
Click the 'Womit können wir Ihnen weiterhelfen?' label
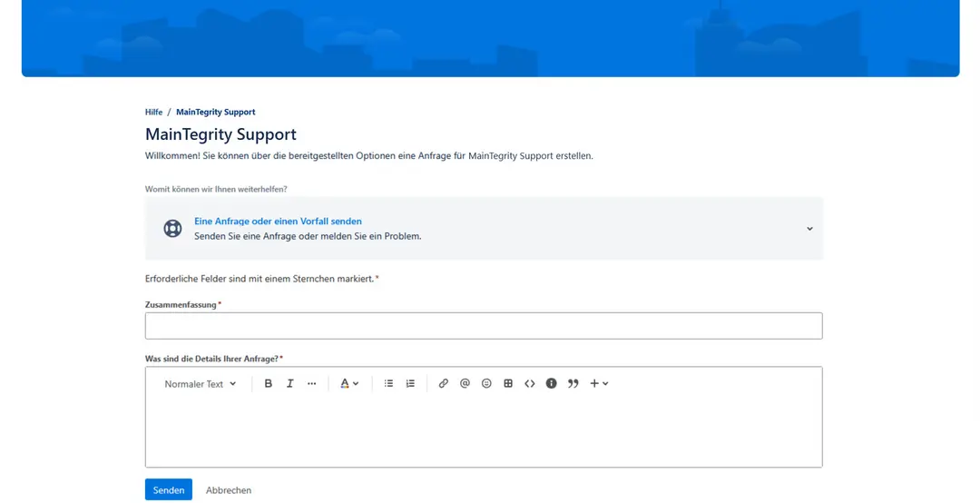(216, 189)
